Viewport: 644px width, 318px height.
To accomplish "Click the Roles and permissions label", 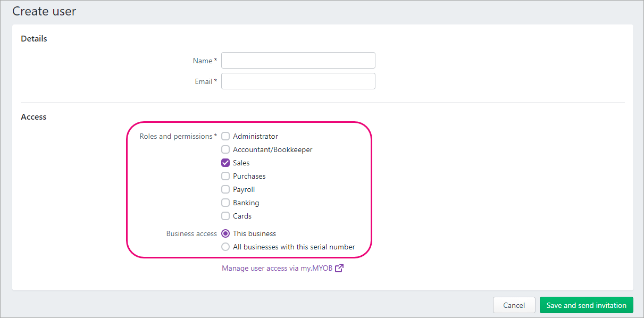I will [176, 136].
